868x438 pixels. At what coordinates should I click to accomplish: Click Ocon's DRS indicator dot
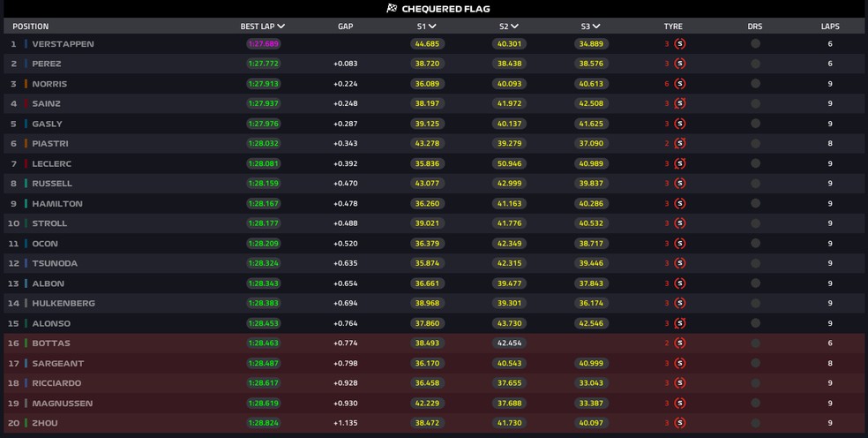pos(755,244)
